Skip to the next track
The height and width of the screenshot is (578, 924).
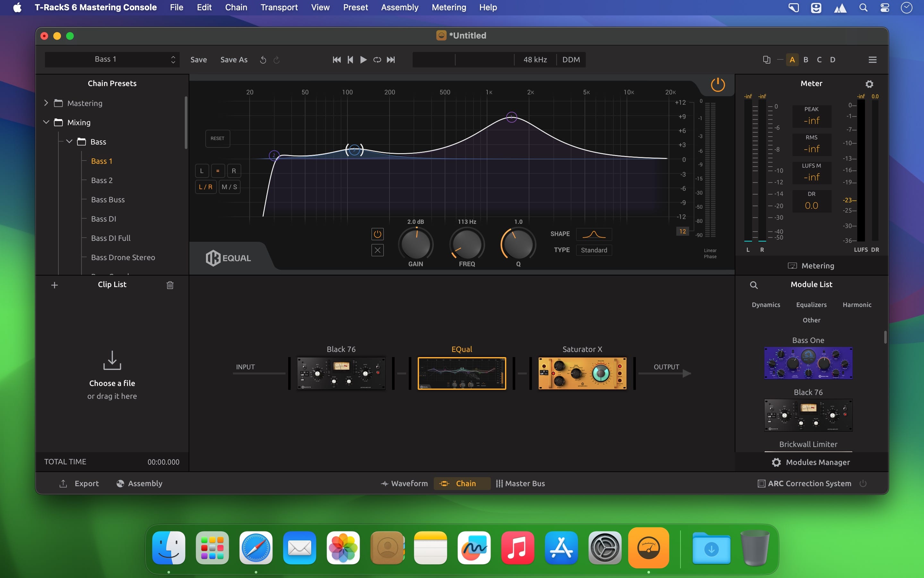(x=391, y=60)
